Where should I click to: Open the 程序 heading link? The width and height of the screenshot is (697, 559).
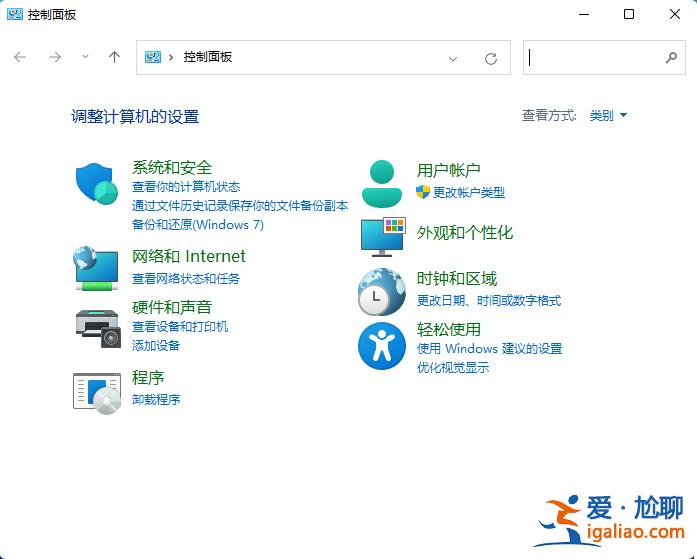pyautogui.click(x=148, y=378)
